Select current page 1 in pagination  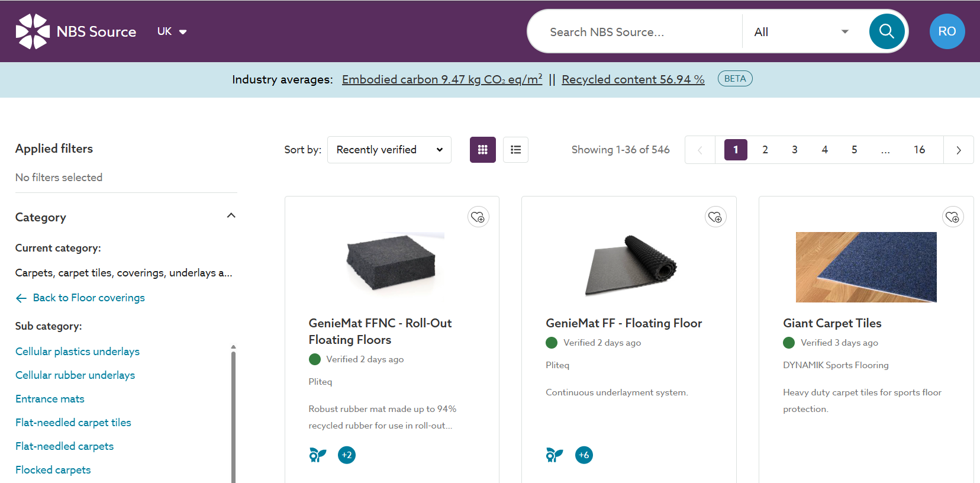(x=736, y=150)
